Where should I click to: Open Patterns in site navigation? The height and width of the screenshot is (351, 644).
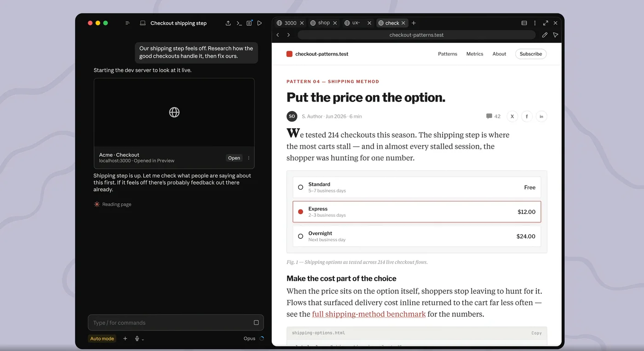(448, 54)
